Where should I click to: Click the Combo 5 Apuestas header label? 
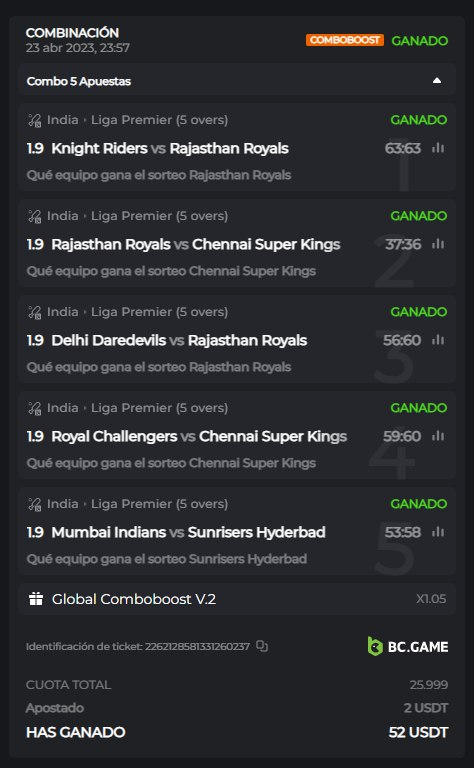tap(79, 81)
